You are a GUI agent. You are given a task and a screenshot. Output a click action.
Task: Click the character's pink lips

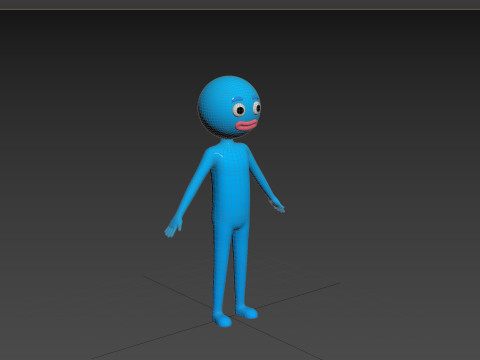point(247,125)
